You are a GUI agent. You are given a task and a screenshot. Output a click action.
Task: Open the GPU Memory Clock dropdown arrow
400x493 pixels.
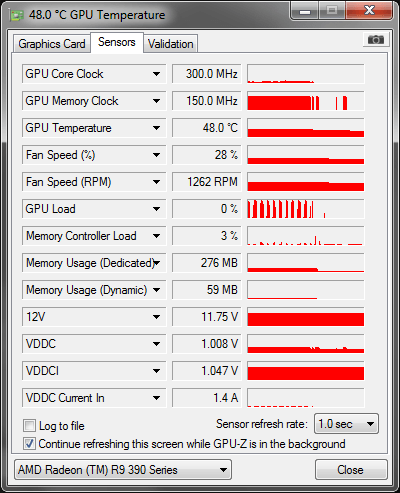tap(156, 101)
